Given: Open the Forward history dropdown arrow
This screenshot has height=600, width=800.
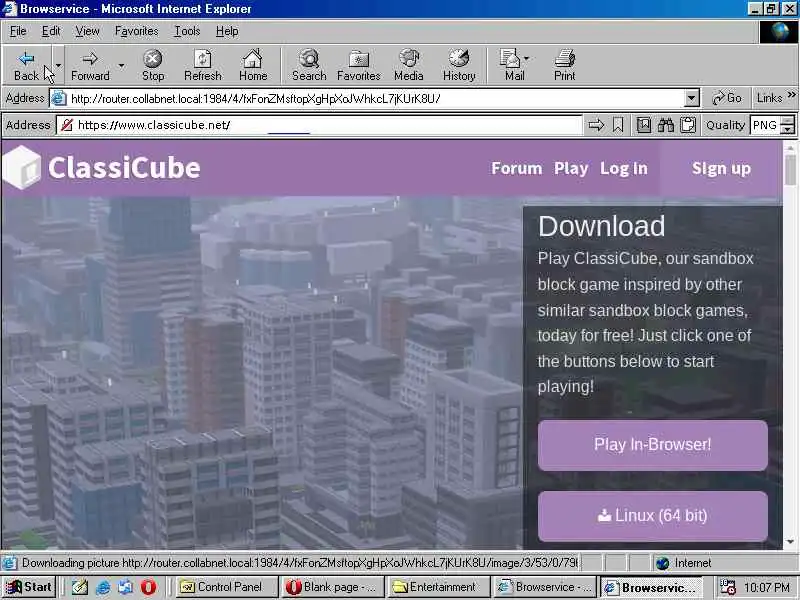Looking at the screenshot, I should (x=121, y=65).
